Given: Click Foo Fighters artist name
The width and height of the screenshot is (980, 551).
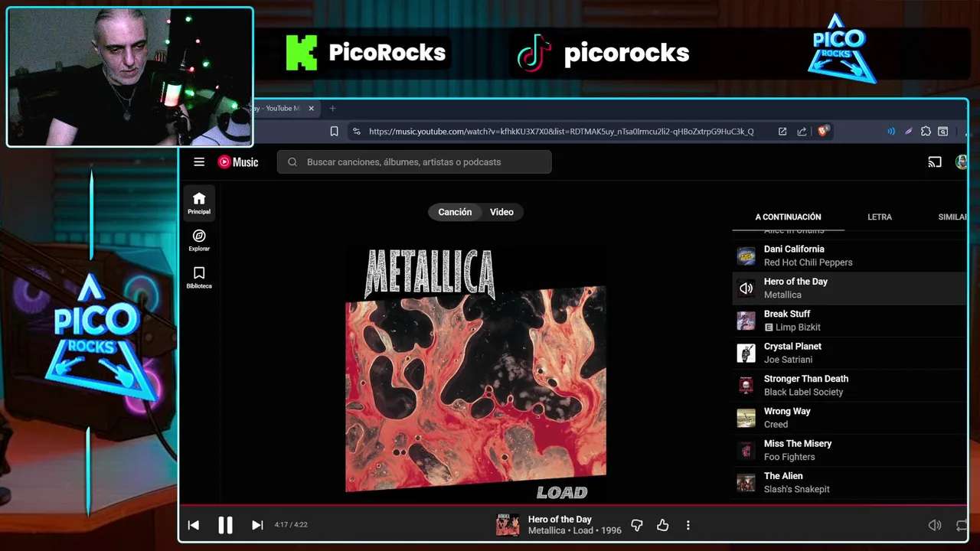Looking at the screenshot, I should coord(789,457).
